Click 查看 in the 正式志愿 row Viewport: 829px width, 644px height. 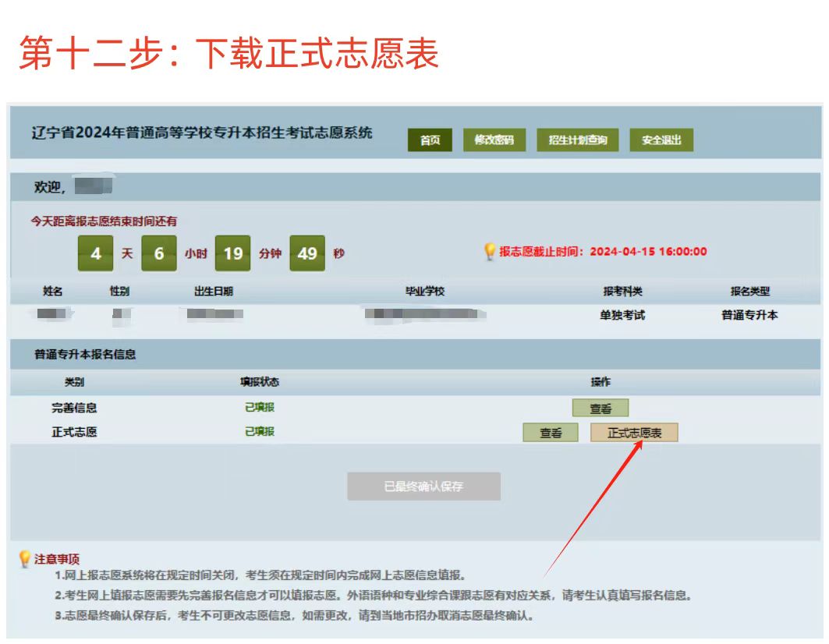[x=551, y=433]
